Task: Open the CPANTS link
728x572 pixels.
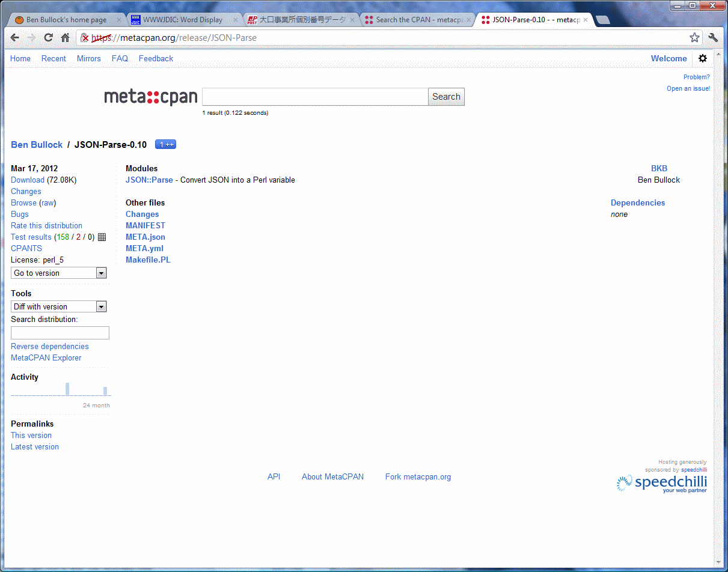Action: 26,248
